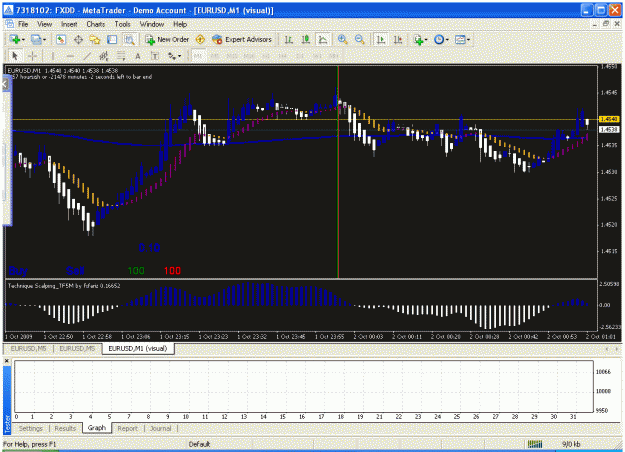This screenshot has height=452, width=625.
Task: Open the View menu
Action: [45, 24]
